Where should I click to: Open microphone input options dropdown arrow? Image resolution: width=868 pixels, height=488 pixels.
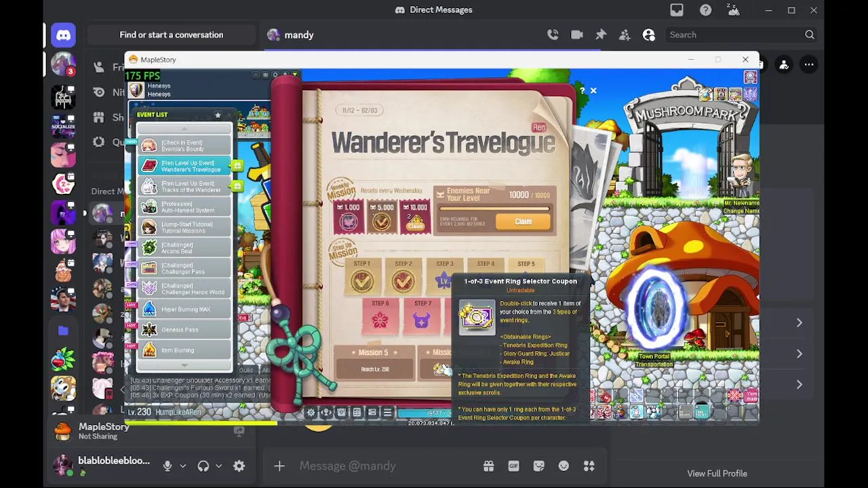coord(182,466)
